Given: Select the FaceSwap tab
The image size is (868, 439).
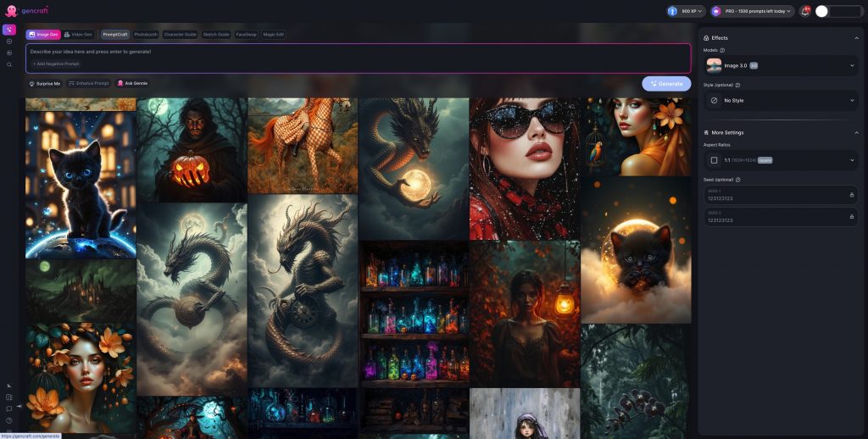Looking at the screenshot, I should [x=247, y=35].
